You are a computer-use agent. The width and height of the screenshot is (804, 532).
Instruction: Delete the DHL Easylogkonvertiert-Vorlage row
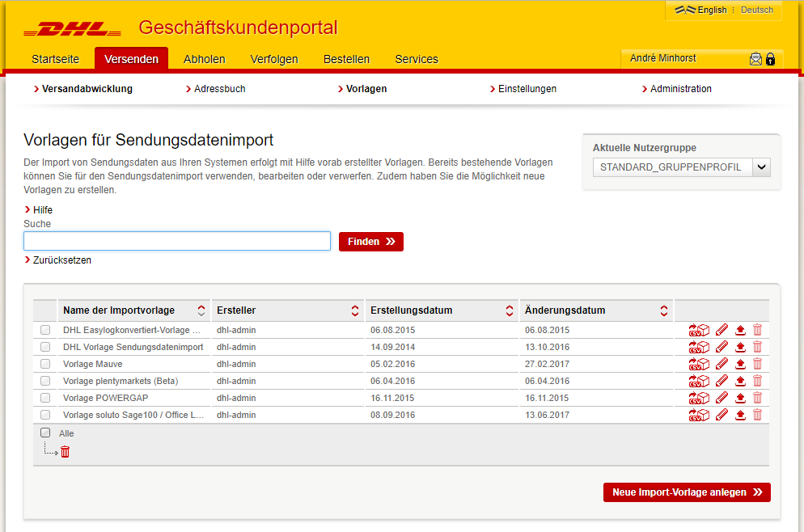coord(757,330)
